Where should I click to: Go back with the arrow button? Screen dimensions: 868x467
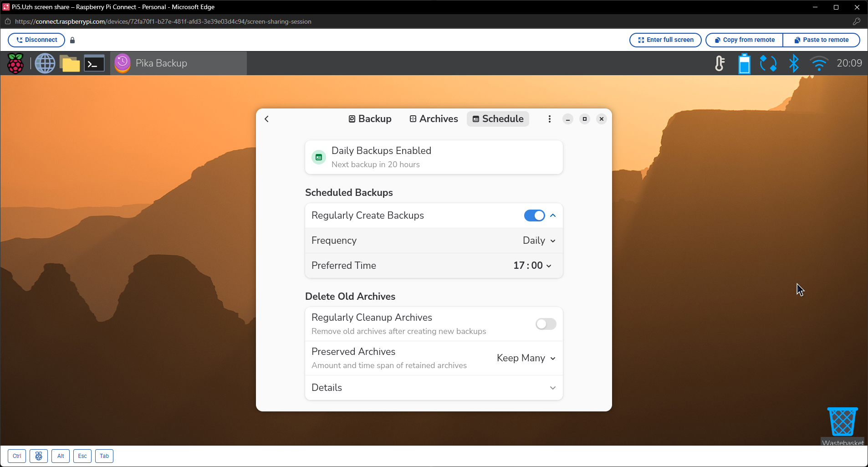click(267, 119)
